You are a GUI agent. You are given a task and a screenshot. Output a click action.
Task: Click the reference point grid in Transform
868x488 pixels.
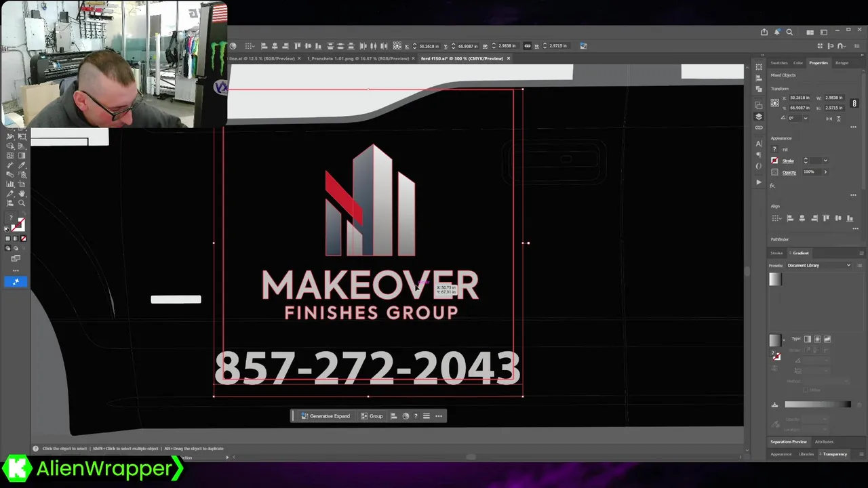774,103
